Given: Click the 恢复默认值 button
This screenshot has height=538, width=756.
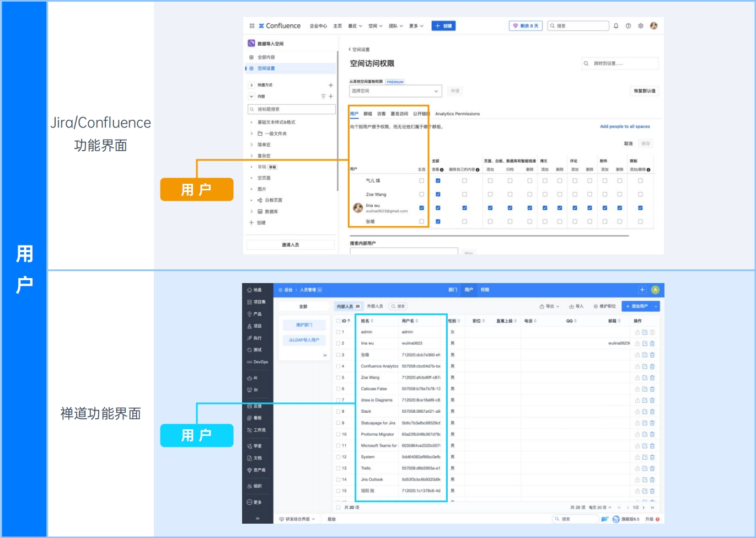Looking at the screenshot, I should [x=645, y=91].
